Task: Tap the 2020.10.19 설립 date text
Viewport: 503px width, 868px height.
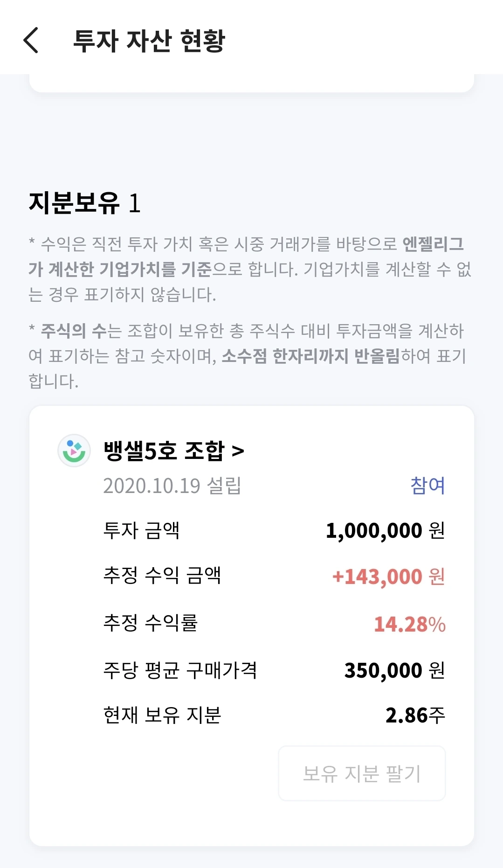Action: 172,486
